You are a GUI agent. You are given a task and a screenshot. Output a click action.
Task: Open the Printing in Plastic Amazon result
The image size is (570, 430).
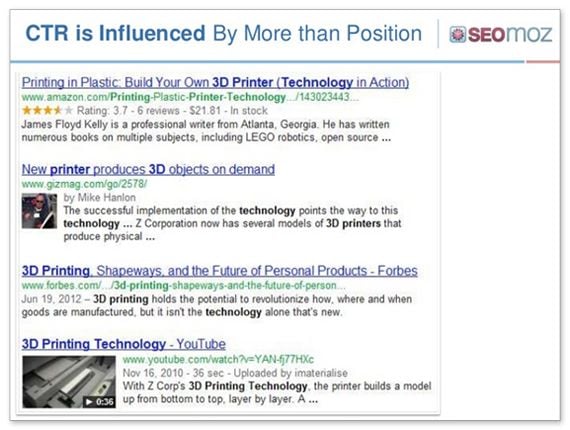pos(215,83)
